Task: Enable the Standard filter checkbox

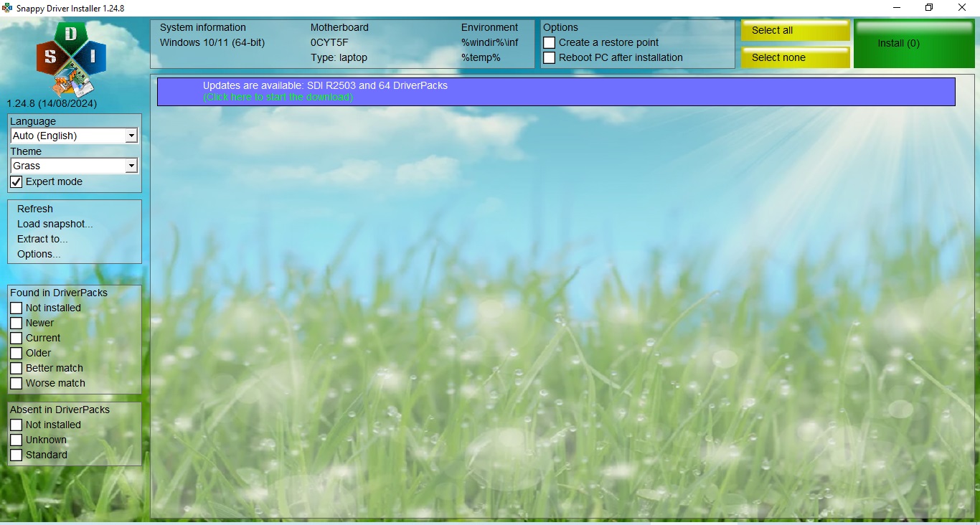Action: tap(16, 455)
